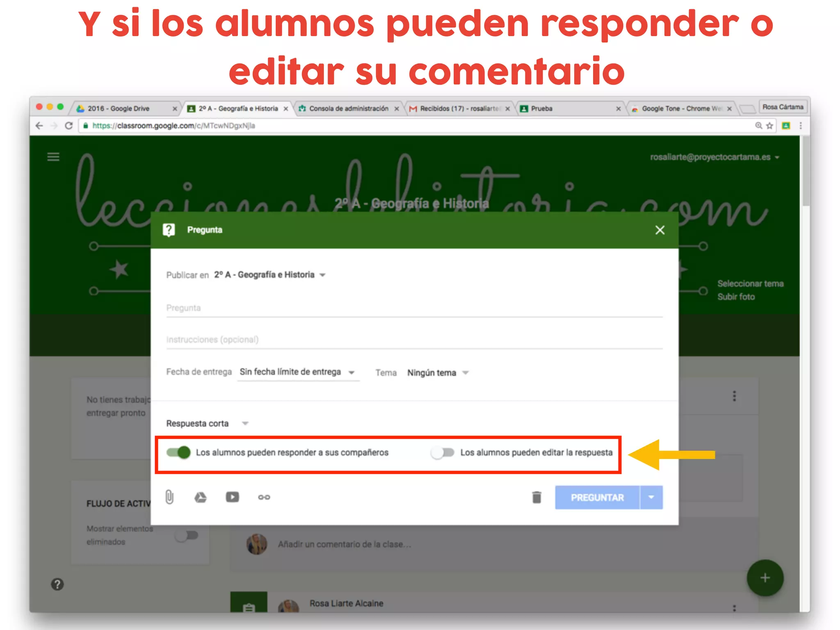840x630 pixels.
Task: Click the PREGUNTAR button
Action: click(597, 498)
